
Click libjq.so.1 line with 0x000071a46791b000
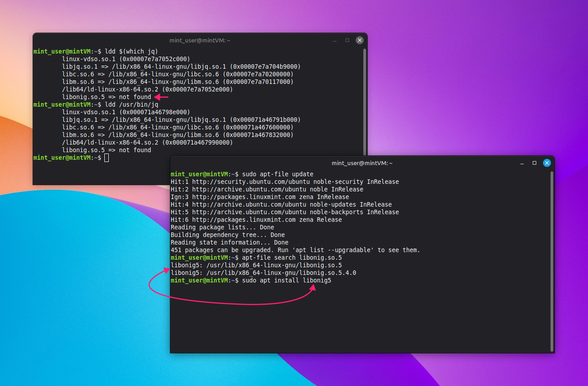181,120
